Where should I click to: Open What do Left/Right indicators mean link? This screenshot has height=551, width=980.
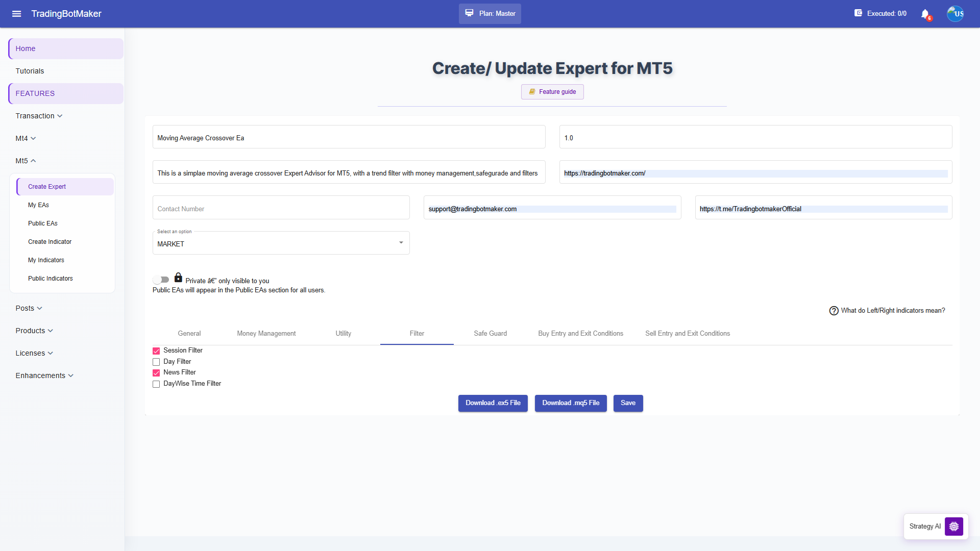(x=893, y=311)
